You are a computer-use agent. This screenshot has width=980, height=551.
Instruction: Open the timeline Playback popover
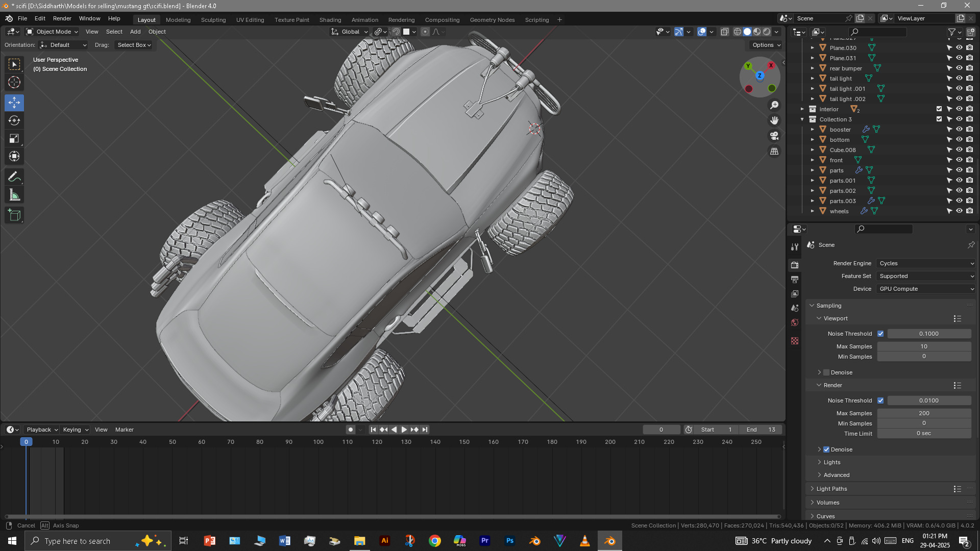click(x=42, y=430)
